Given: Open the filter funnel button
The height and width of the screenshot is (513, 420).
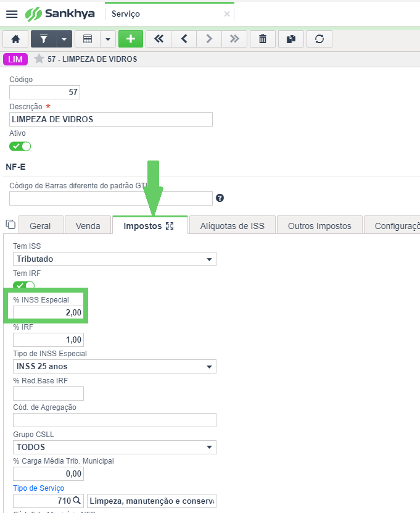Looking at the screenshot, I should point(44,40).
